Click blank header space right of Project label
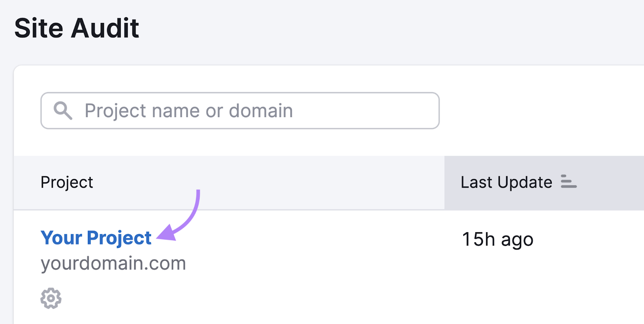The width and height of the screenshot is (644, 324). pos(266,183)
